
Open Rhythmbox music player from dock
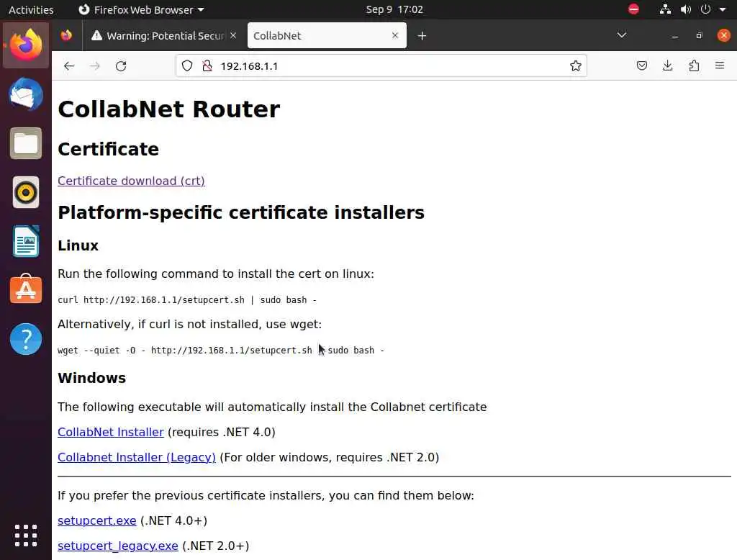[x=26, y=192]
